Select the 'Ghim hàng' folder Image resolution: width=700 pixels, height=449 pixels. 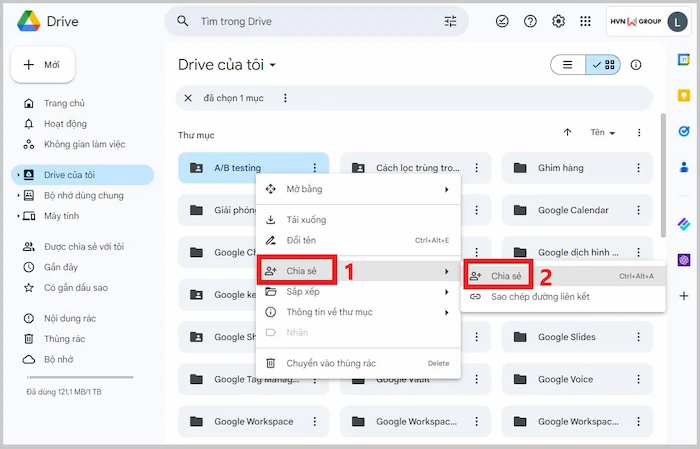[577, 168]
